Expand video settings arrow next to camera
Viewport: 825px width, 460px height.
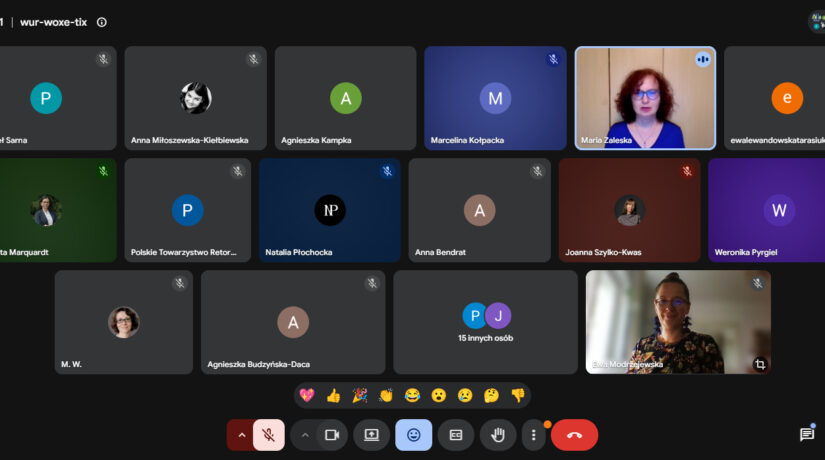[305, 435]
